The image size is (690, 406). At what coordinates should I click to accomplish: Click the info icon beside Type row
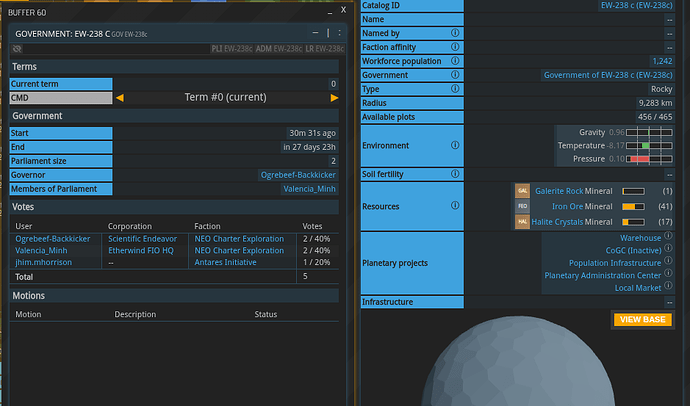[455, 89]
